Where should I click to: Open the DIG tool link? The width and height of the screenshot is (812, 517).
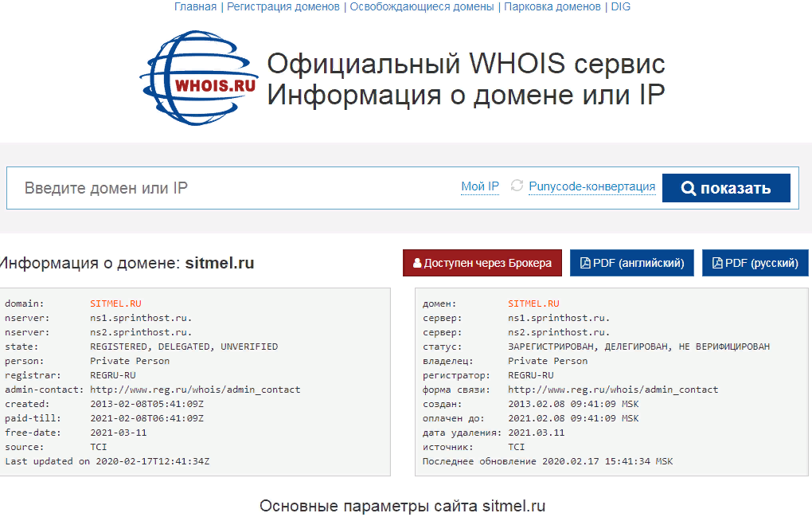click(x=620, y=6)
